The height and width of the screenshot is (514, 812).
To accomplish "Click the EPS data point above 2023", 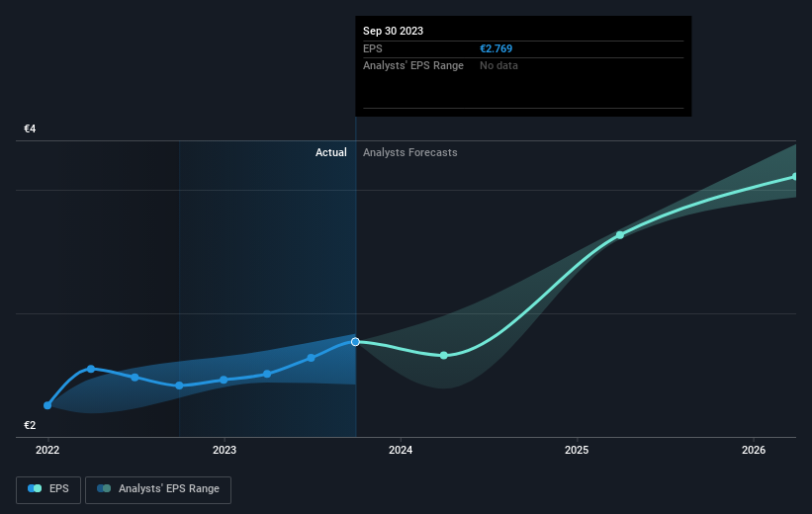I will tap(224, 380).
